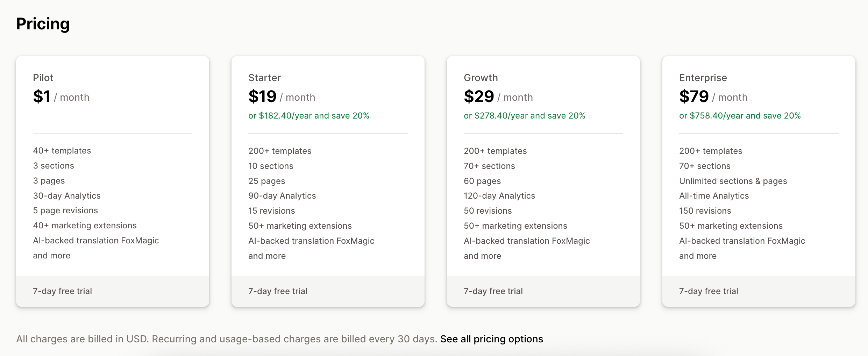Image resolution: width=868 pixels, height=356 pixels.
Task: Click the Starter 7-day free trial footer
Action: [328, 291]
